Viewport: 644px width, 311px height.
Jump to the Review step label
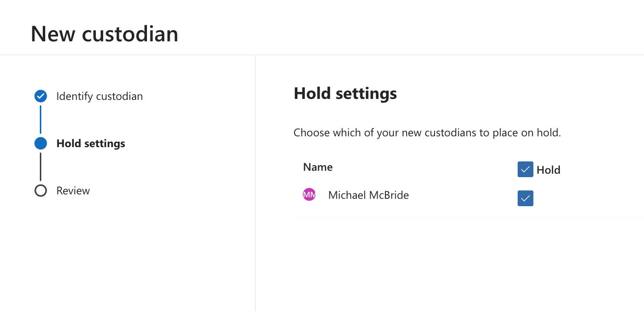coord(73,190)
